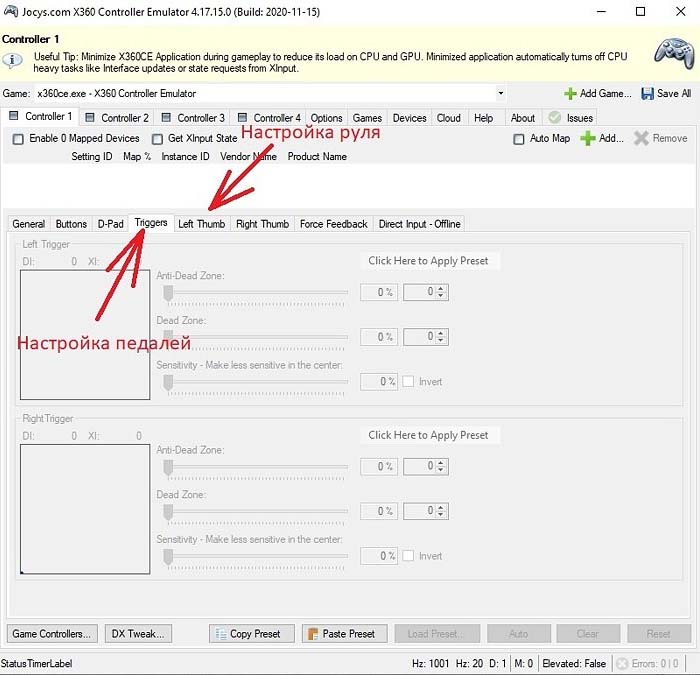Toggle Get XInput State checkbox
The height and width of the screenshot is (675, 700).
click(x=157, y=139)
